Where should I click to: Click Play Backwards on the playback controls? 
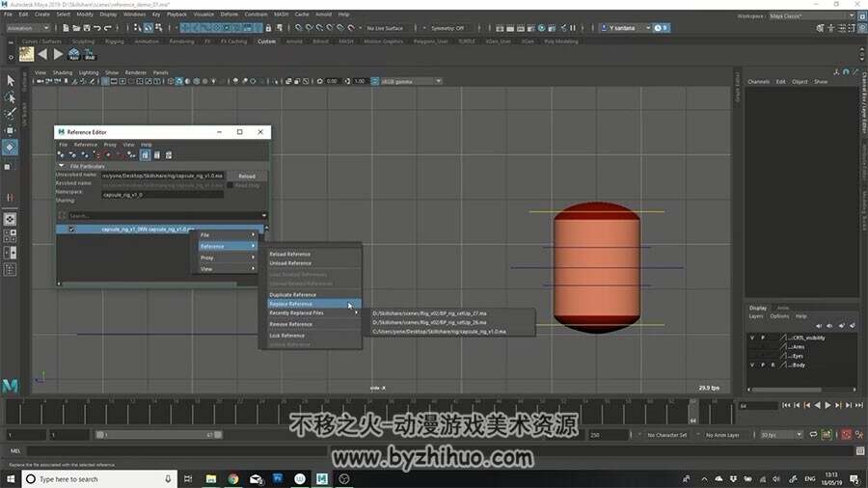[817, 406]
